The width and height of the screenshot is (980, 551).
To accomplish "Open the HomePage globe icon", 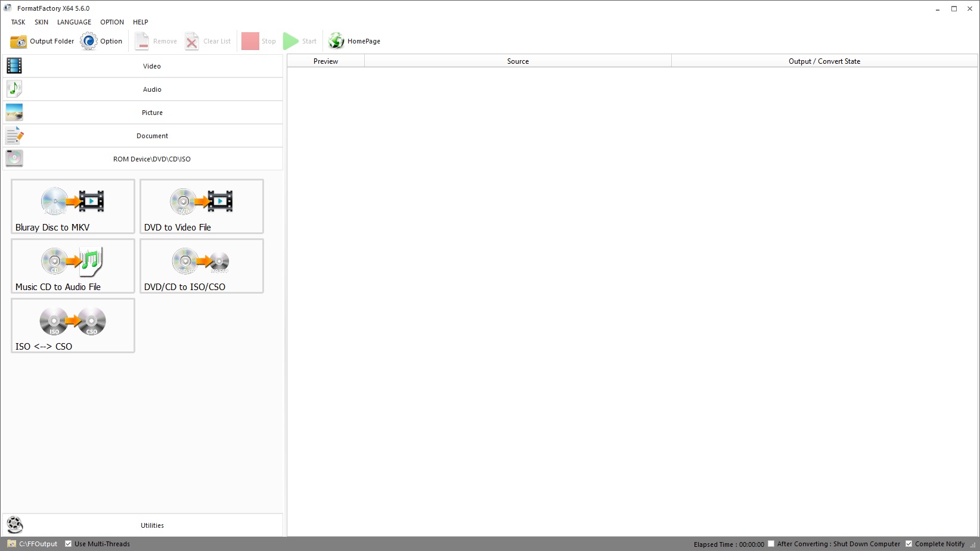I will [x=336, y=41].
